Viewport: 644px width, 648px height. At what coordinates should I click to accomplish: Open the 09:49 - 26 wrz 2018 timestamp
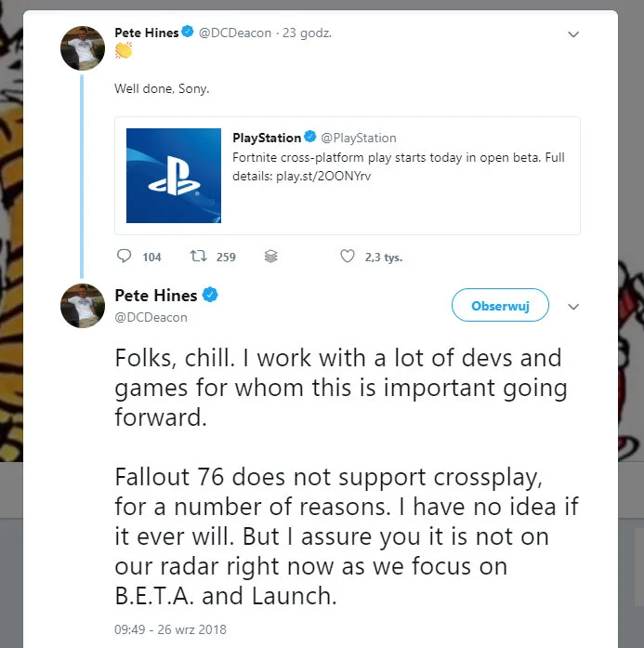point(170,629)
